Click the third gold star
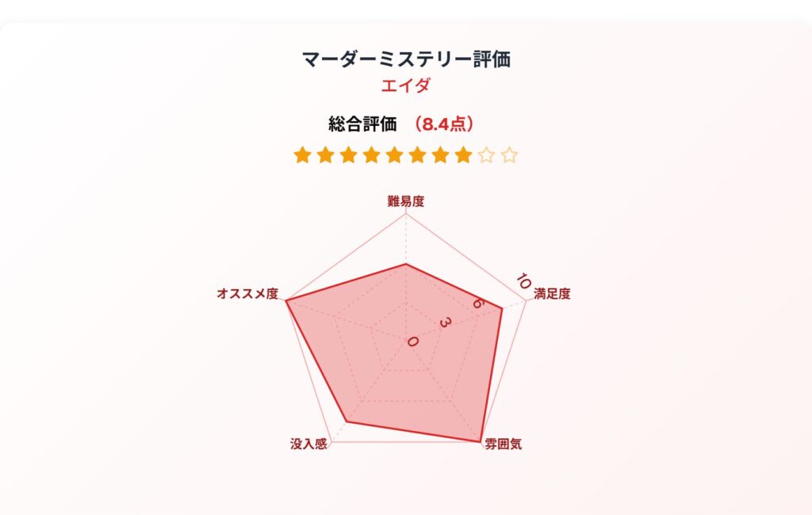The width and height of the screenshot is (812, 515). 349,154
